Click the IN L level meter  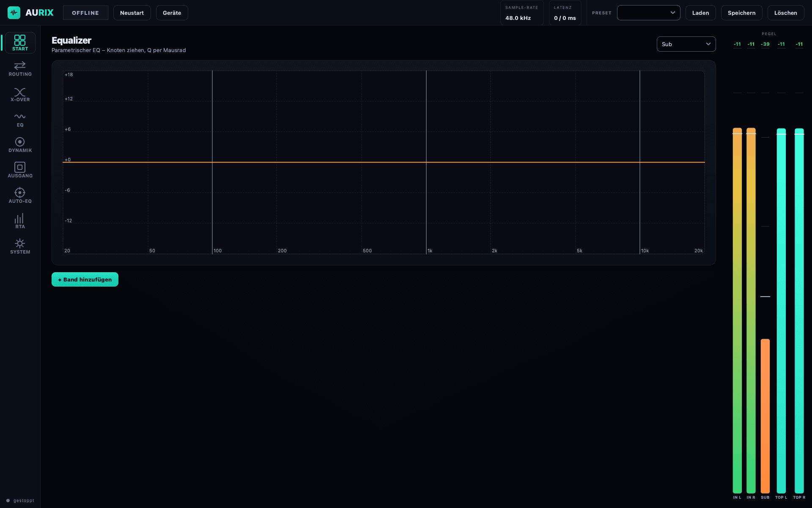[x=737, y=310]
